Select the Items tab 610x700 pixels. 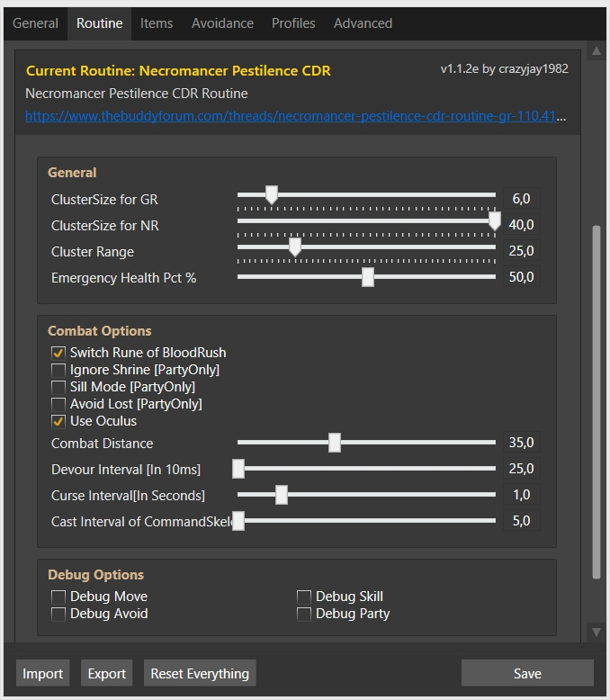coord(157,23)
